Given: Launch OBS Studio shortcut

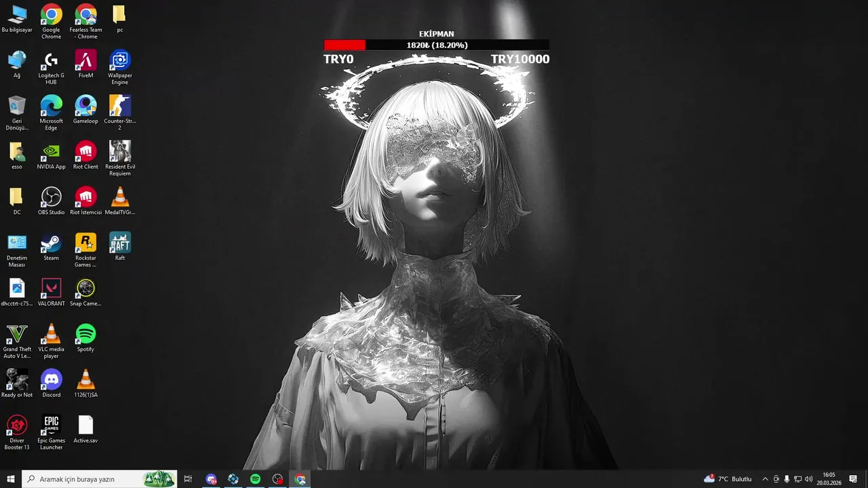Looking at the screenshot, I should (x=52, y=201).
